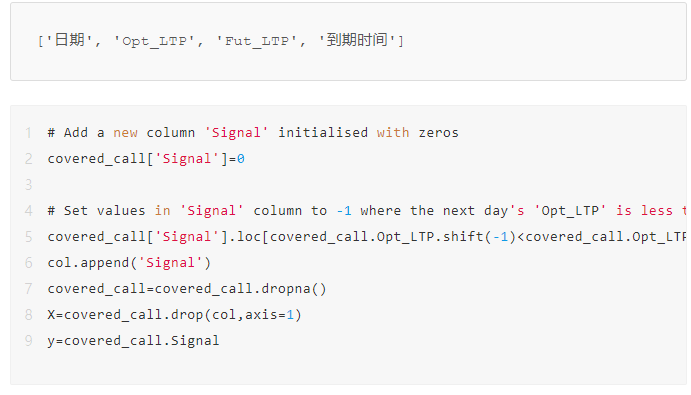Click the col.append('Signal') code line

tap(130, 263)
